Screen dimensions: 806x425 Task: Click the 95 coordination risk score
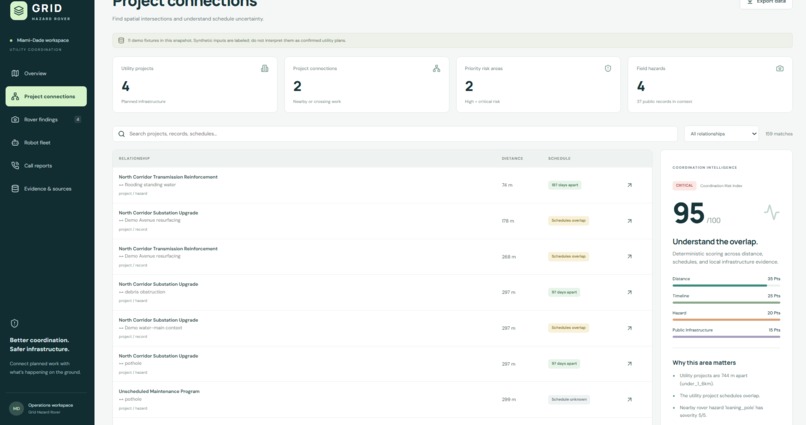[688, 213]
